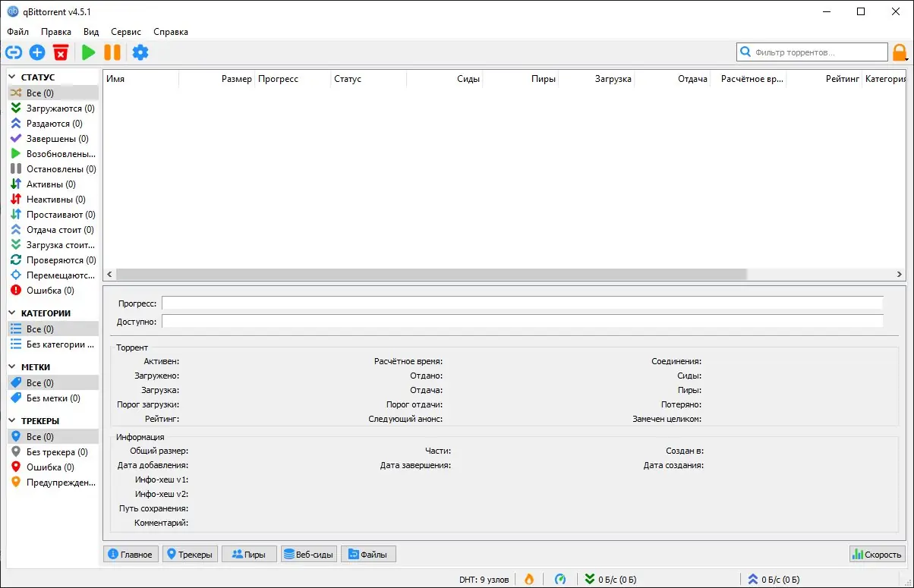Collapse the КАТЕГОРИИ section
Screen dimensions: 914x588
[12, 313]
